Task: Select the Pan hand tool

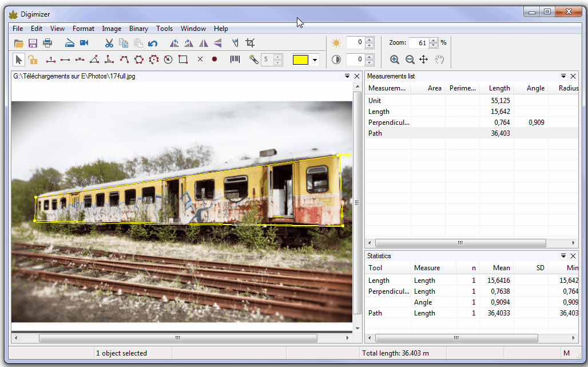Action: pyautogui.click(x=438, y=59)
